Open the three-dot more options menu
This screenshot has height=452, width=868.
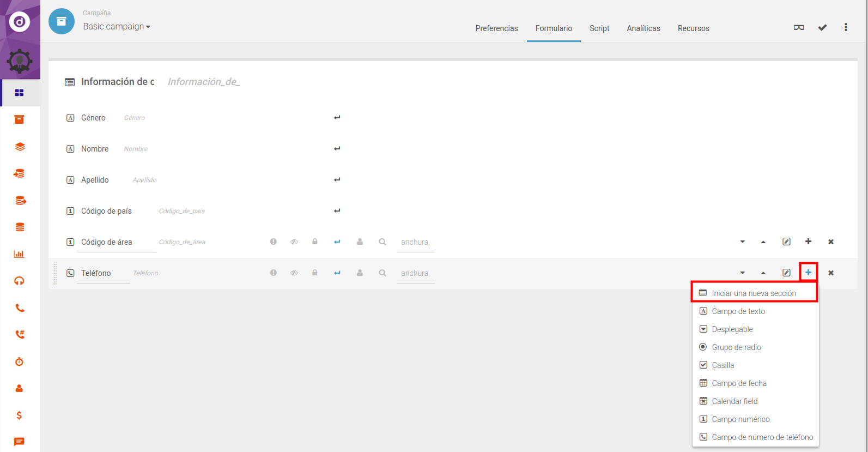click(846, 28)
